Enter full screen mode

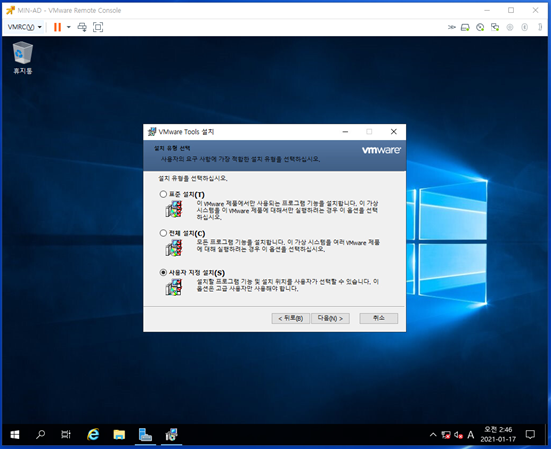coord(98,27)
